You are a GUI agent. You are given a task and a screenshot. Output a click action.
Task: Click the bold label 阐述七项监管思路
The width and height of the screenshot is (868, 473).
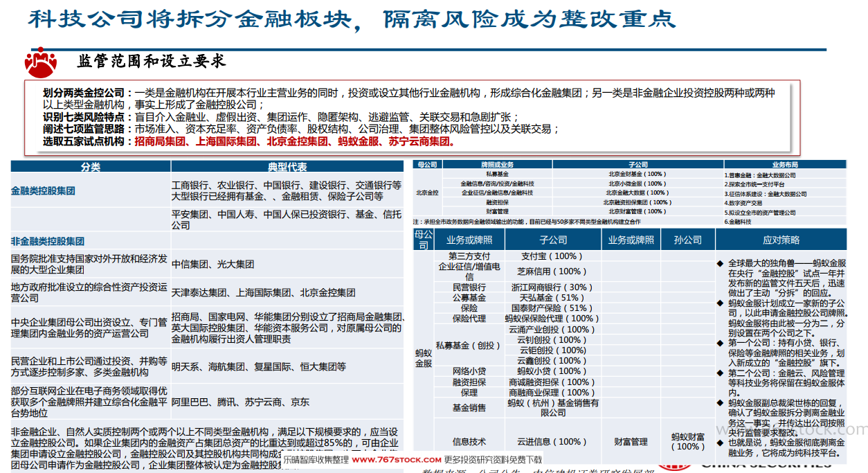coord(83,129)
